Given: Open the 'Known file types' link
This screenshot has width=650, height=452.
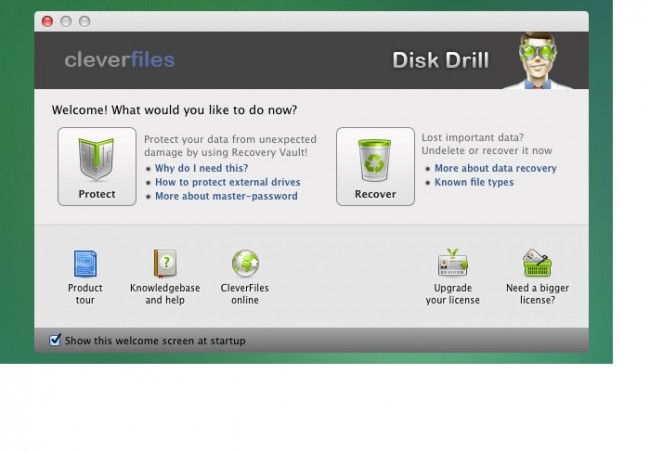Looking at the screenshot, I should (474, 182).
